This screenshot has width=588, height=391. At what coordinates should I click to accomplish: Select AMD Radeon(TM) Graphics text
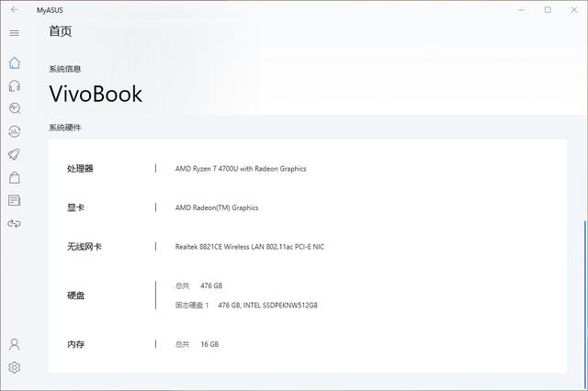pyautogui.click(x=217, y=207)
